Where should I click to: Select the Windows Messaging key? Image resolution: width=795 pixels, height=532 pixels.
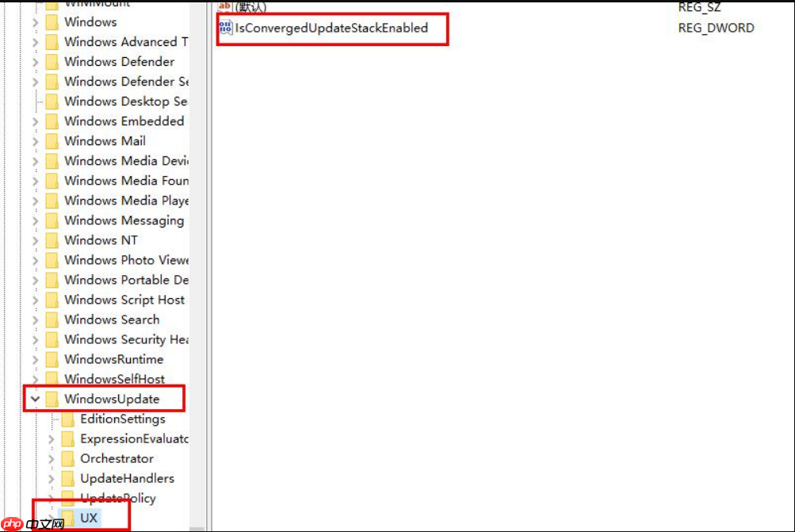click(124, 220)
